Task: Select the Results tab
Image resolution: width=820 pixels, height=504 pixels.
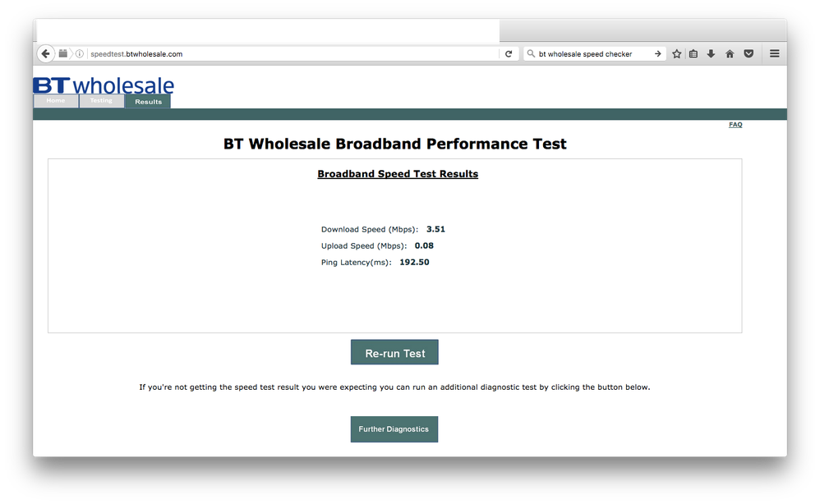Action: coord(148,101)
